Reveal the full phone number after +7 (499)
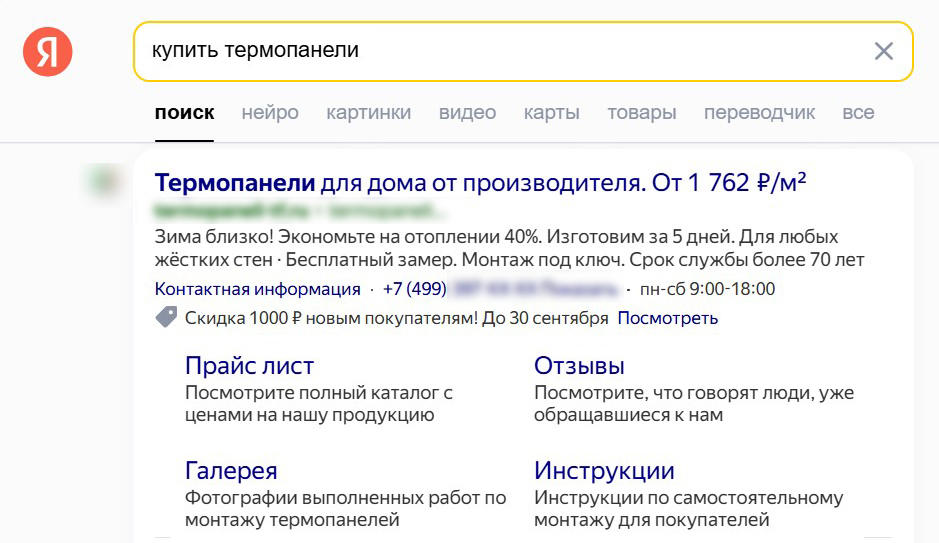This screenshot has width=939, height=543. pyautogui.click(x=580, y=290)
